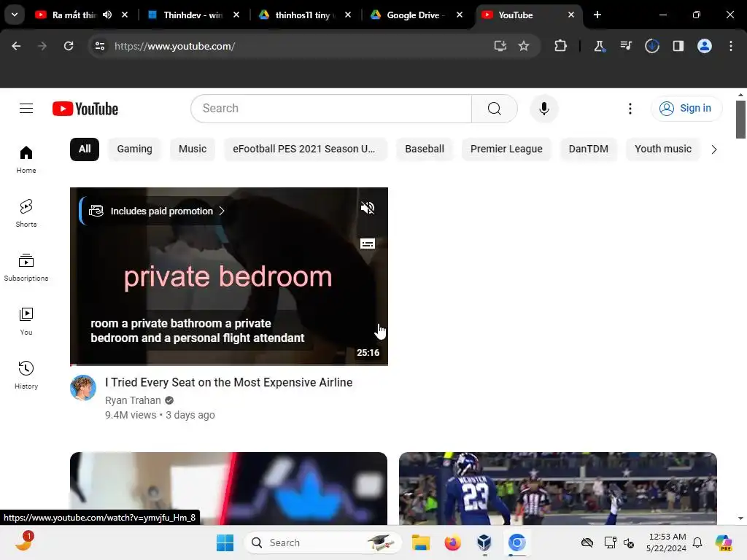
Task: Click the address bar URL
Action: [174, 46]
